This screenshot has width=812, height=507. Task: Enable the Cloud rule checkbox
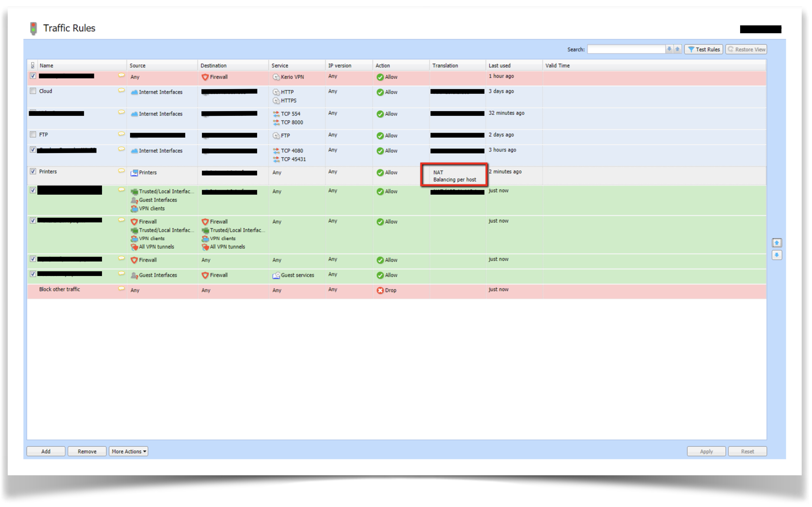pyautogui.click(x=33, y=91)
